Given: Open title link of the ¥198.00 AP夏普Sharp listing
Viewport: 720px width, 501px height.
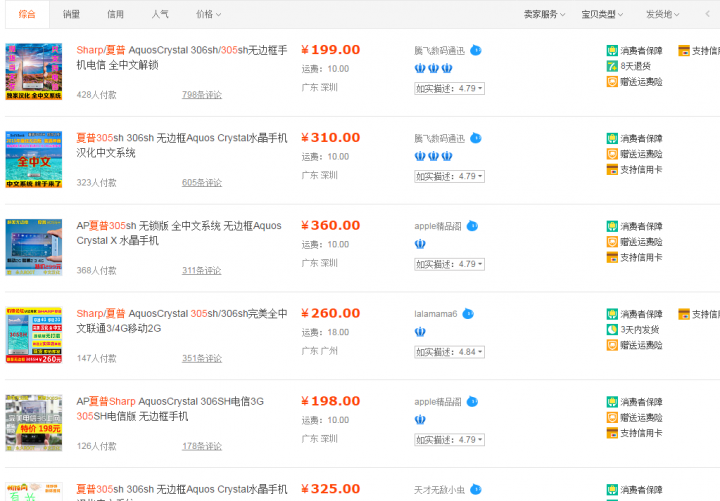Looking at the screenshot, I should (170, 408).
